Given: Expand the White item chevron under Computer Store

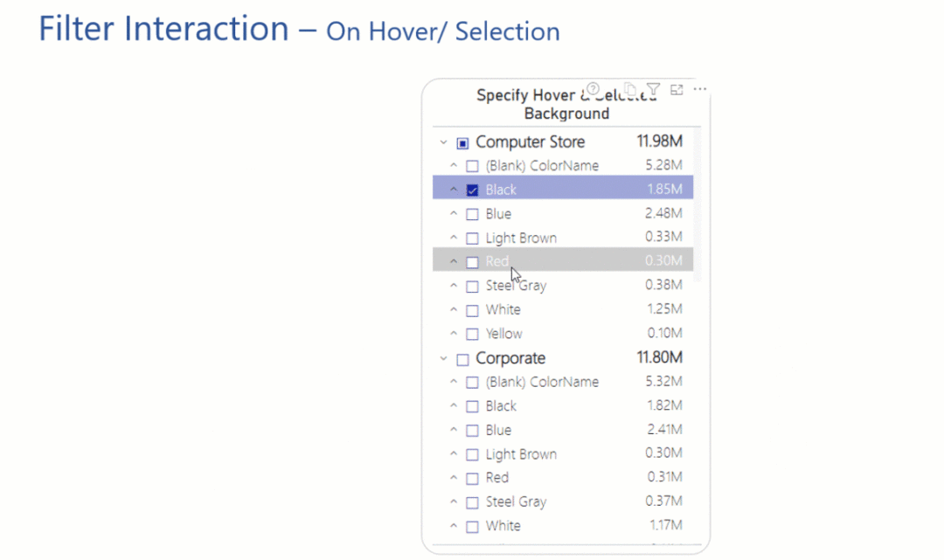Looking at the screenshot, I should (x=454, y=309).
